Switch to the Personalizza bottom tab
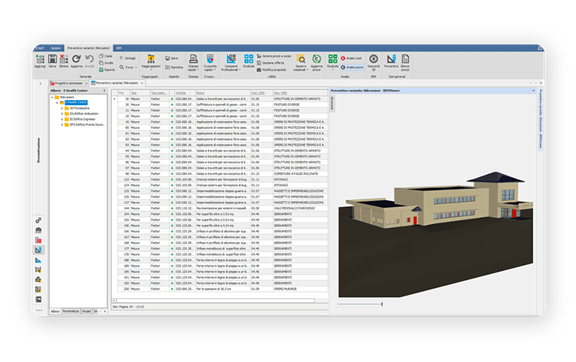Viewport: 576px width, 362px height. click(x=71, y=311)
